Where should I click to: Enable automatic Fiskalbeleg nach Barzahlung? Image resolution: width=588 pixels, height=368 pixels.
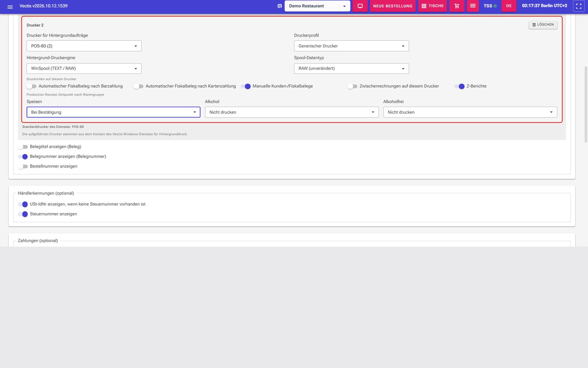coord(31,86)
